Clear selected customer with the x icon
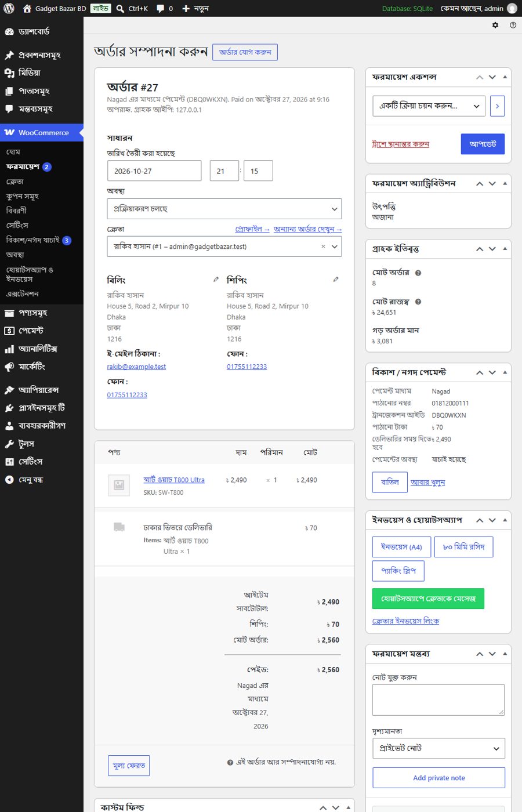The image size is (522, 812). coord(323,246)
